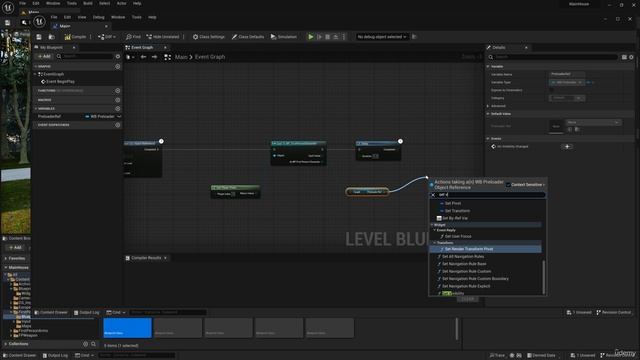
Task: Open the Details settings gear icon
Action: pyautogui.click(x=631, y=57)
